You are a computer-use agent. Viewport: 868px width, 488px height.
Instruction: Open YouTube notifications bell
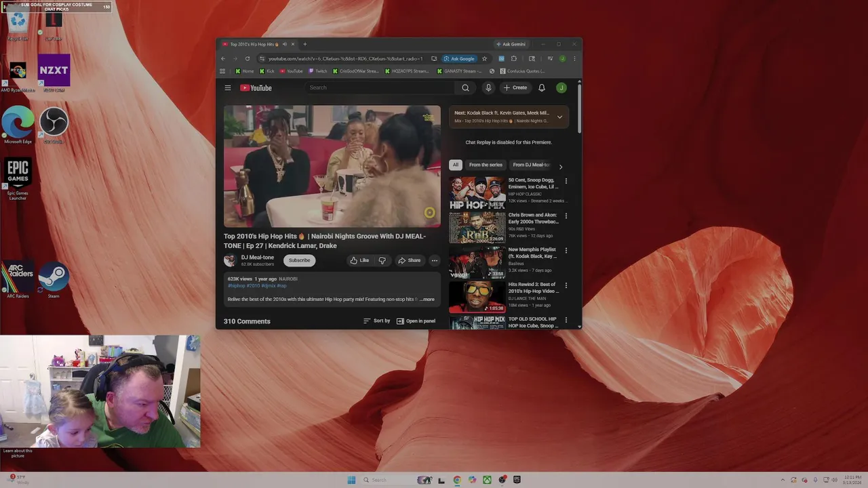[542, 87]
